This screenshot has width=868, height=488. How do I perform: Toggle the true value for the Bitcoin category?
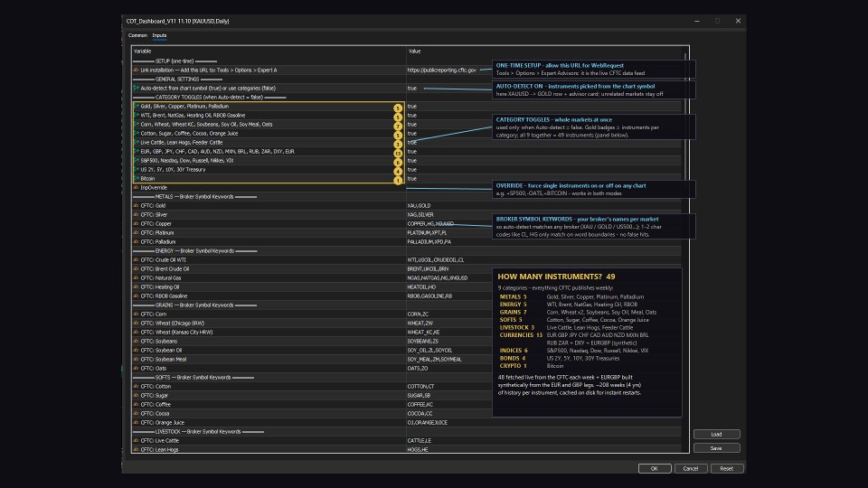point(412,179)
